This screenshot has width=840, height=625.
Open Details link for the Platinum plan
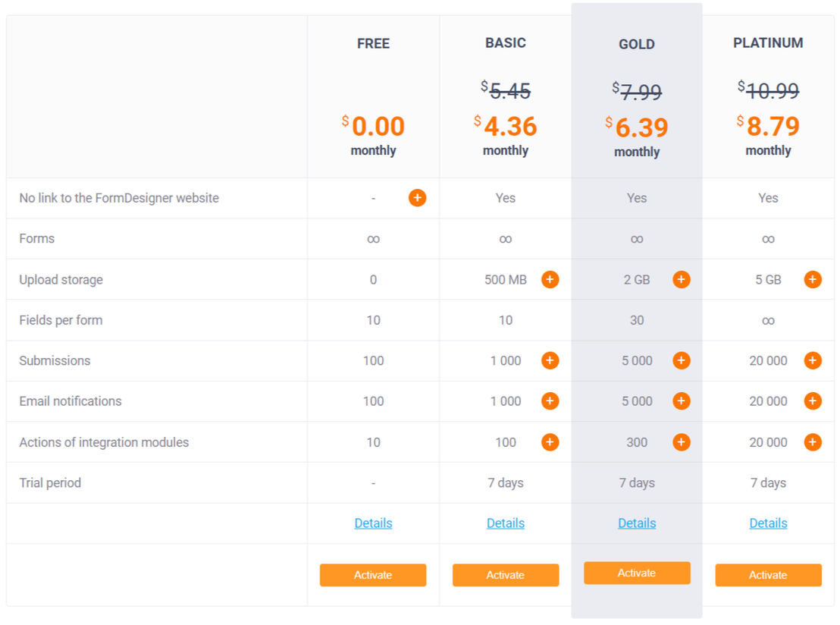click(768, 523)
